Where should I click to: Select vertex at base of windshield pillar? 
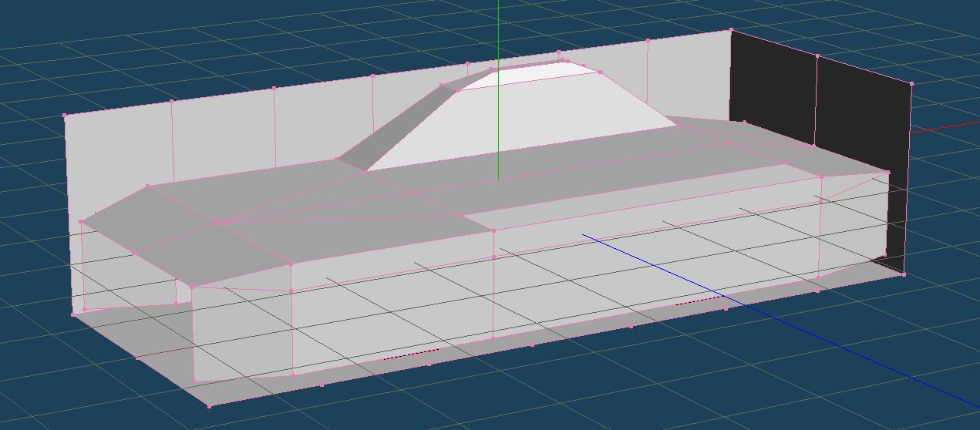pos(337,160)
